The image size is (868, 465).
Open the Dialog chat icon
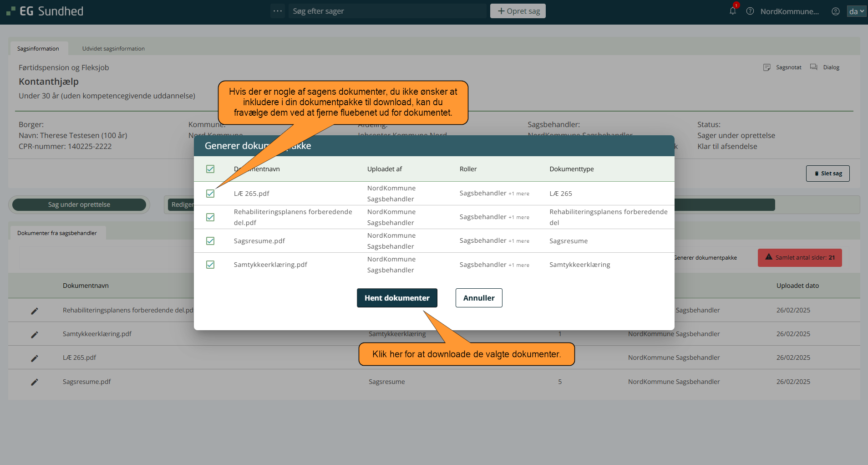pyautogui.click(x=814, y=67)
